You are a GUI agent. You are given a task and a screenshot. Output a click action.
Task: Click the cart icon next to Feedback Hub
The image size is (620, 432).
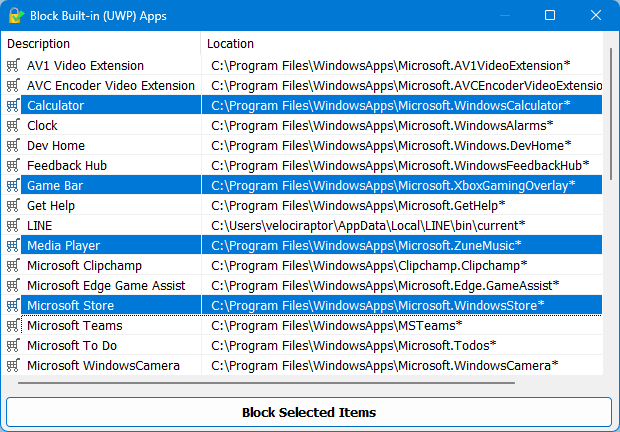point(13,165)
